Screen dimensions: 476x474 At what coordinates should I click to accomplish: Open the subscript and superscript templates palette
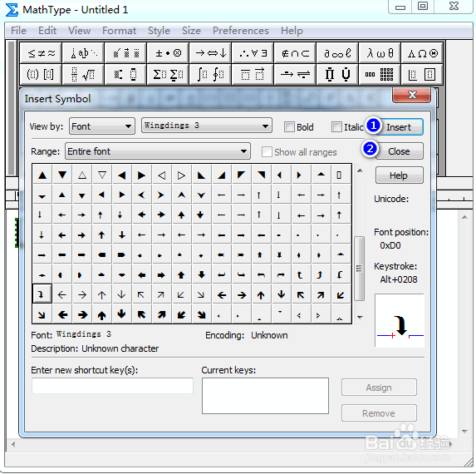(x=125, y=75)
